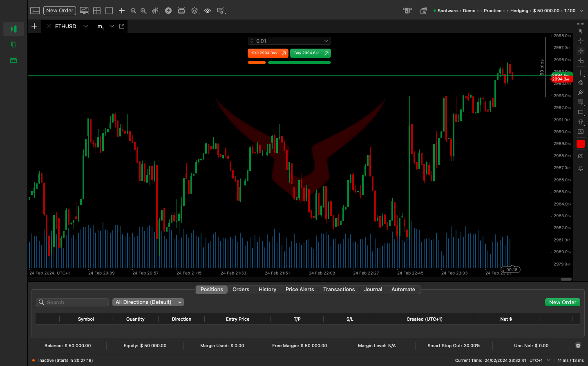The height and width of the screenshot is (366, 588).
Task: Toggle the side panel layout icon
Action: [35, 11]
